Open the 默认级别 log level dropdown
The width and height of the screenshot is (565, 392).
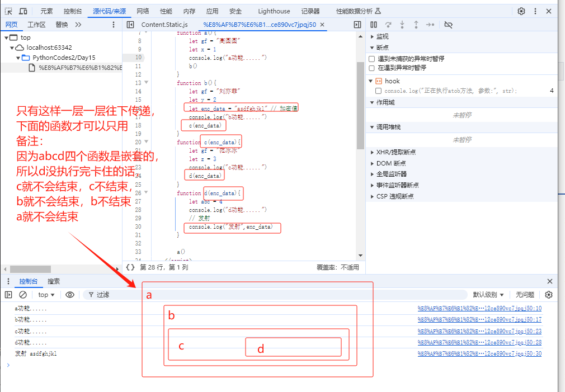click(488, 295)
